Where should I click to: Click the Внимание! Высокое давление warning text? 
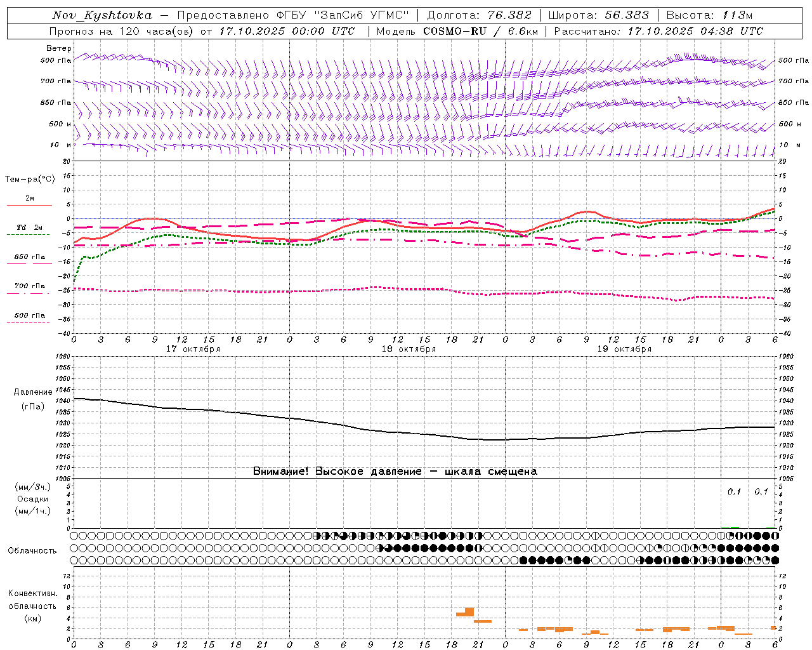(395, 472)
